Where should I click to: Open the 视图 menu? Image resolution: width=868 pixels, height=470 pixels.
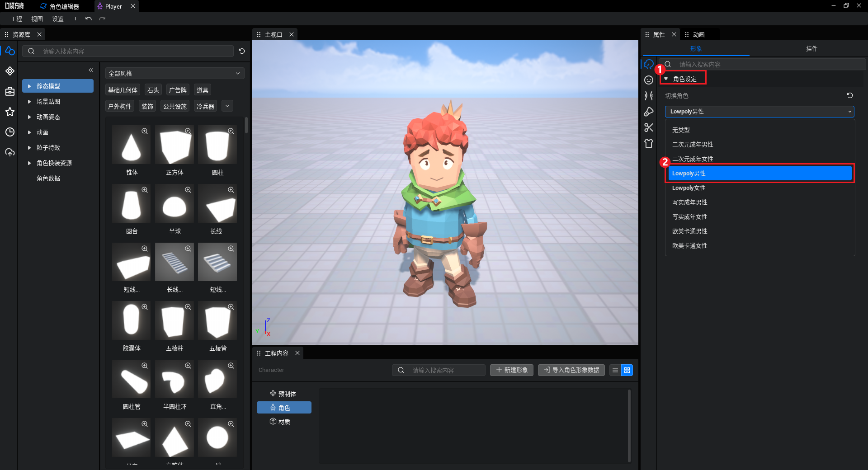point(37,19)
